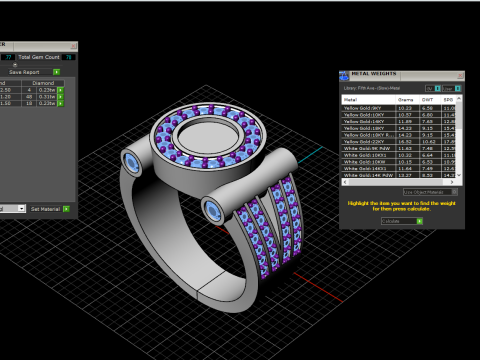This screenshot has width=480, height=360.
Task: Select the blue gem on front tube end
Action: click(213, 211)
